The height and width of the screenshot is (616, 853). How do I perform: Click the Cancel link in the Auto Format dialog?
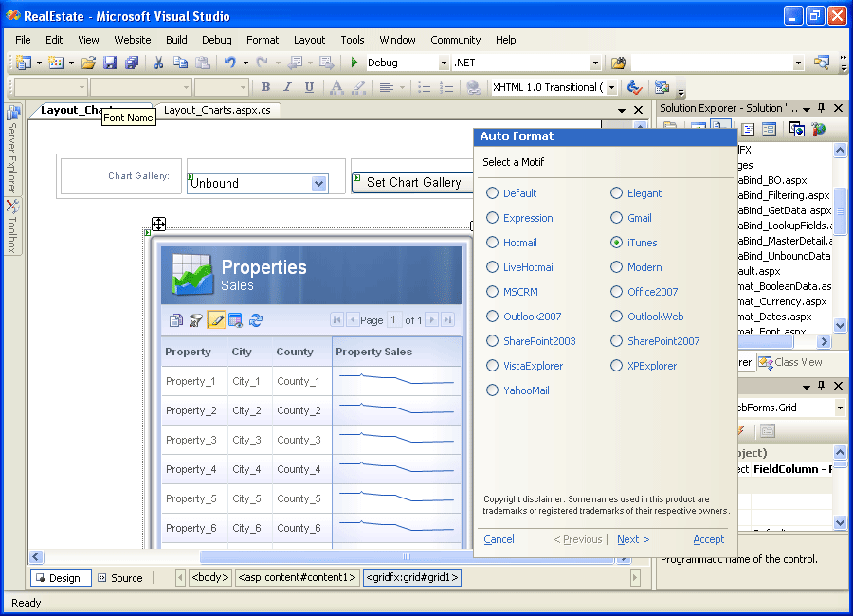coord(499,538)
